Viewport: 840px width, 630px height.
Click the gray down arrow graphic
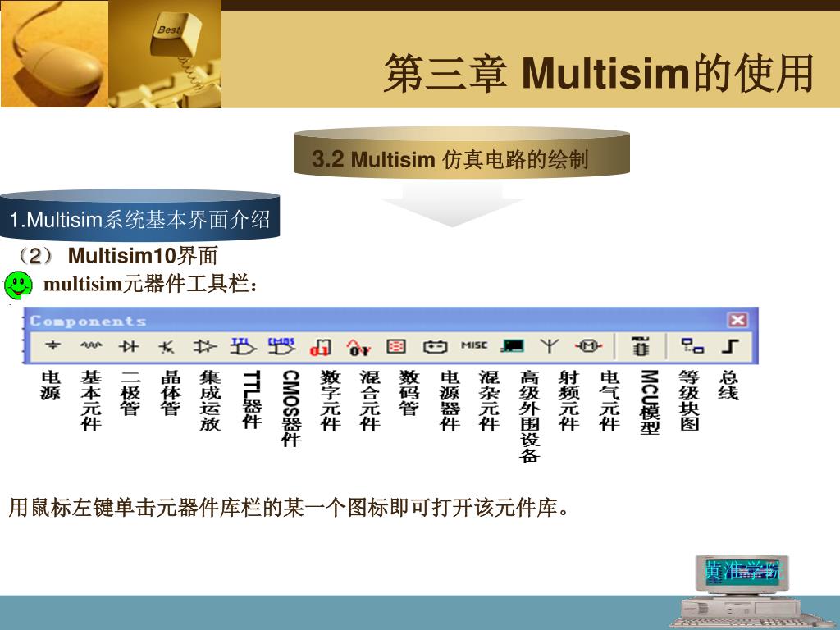click(x=453, y=204)
